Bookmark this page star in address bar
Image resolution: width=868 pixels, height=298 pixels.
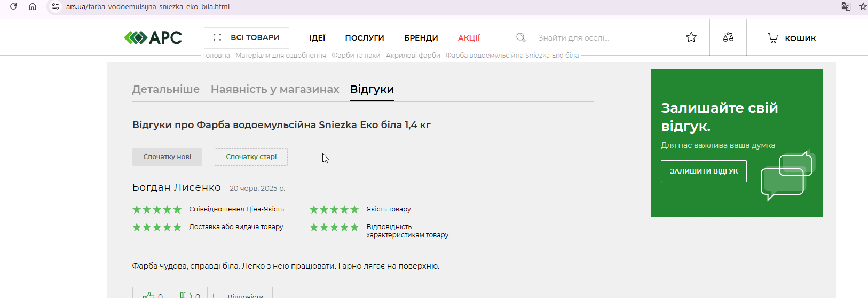863,6
